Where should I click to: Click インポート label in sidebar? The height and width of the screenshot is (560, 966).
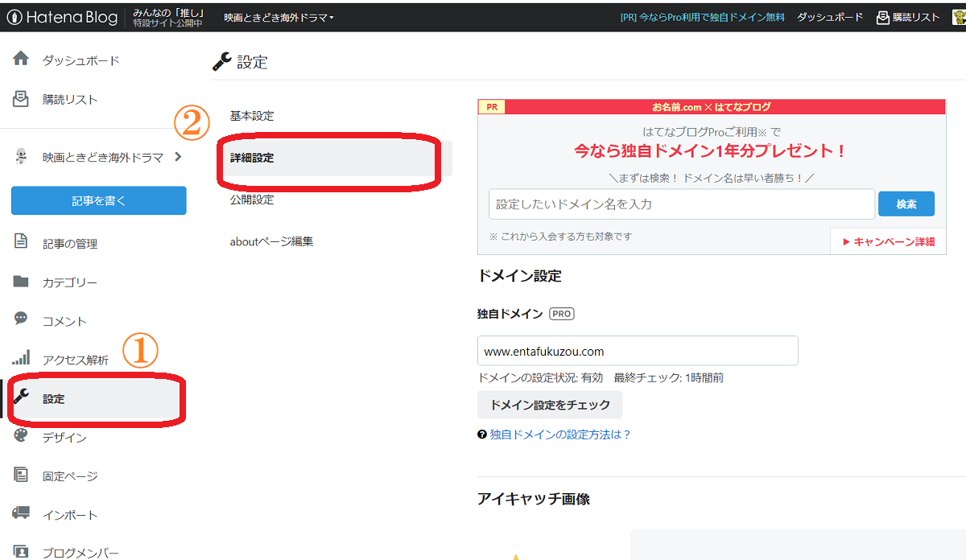(70, 515)
